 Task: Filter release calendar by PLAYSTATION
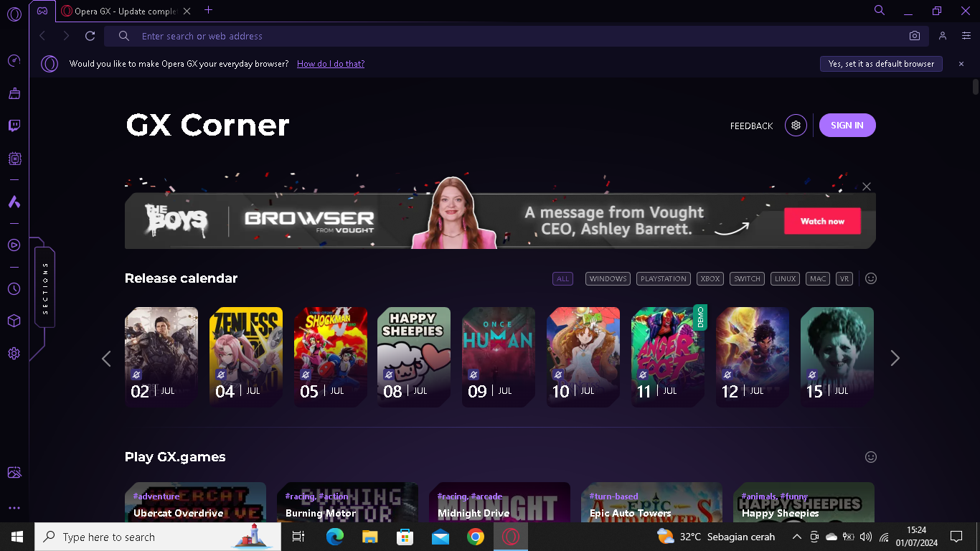(664, 278)
